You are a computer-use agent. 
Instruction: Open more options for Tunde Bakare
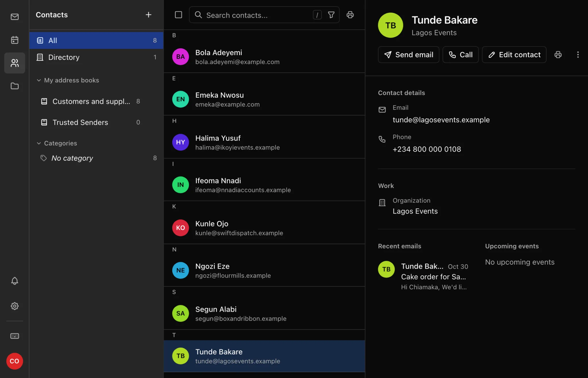[x=578, y=55]
